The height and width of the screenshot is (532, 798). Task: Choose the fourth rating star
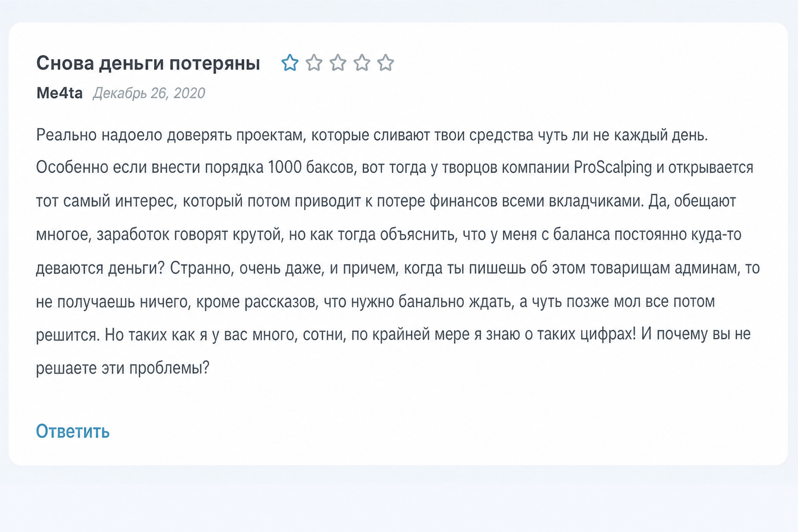point(362,63)
